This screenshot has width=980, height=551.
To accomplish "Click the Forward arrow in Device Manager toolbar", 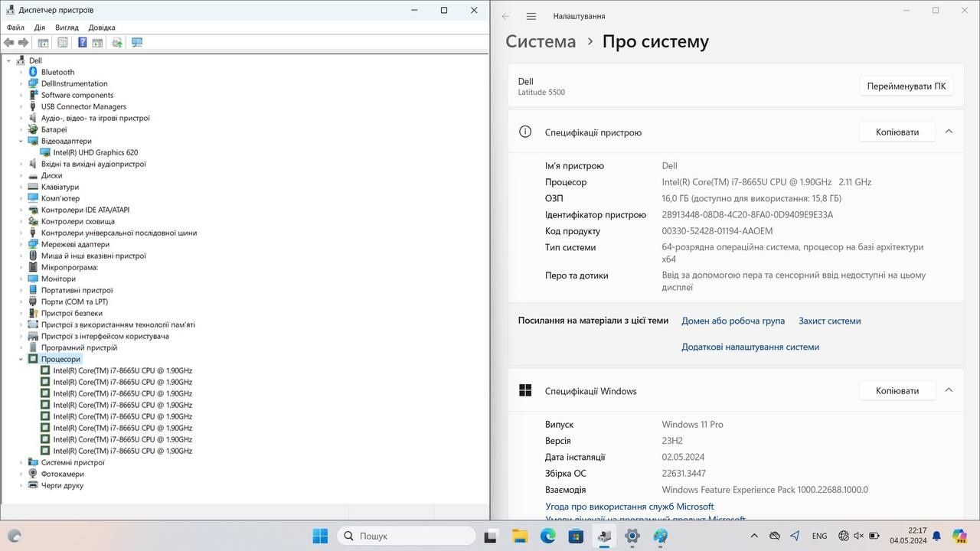I will point(24,43).
